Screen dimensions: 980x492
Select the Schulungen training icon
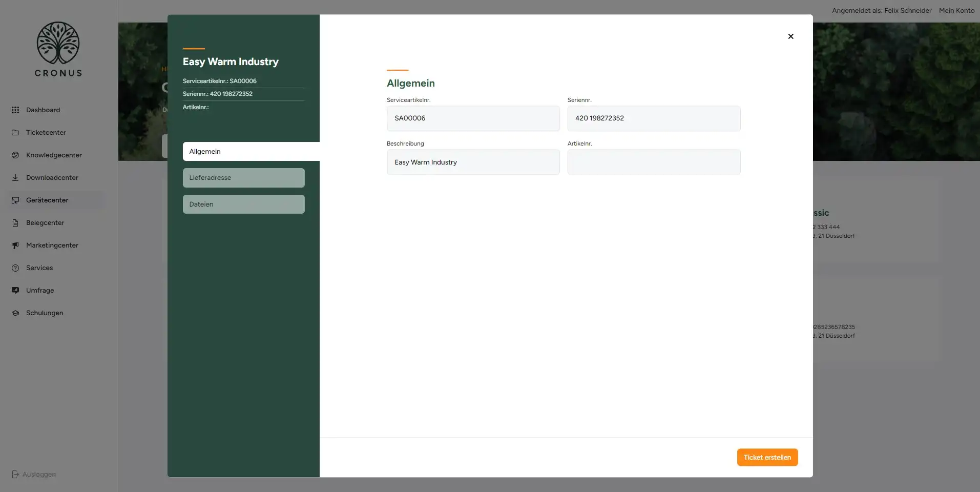(x=15, y=313)
